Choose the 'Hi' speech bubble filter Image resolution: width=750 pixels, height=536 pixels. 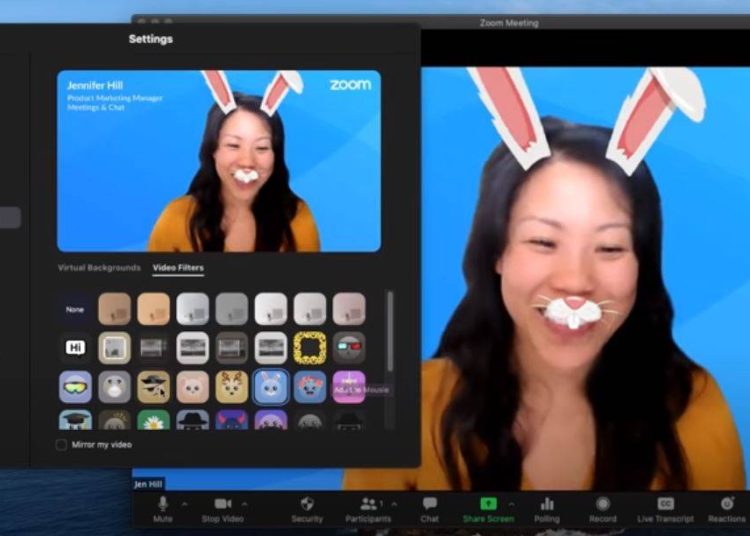75,348
